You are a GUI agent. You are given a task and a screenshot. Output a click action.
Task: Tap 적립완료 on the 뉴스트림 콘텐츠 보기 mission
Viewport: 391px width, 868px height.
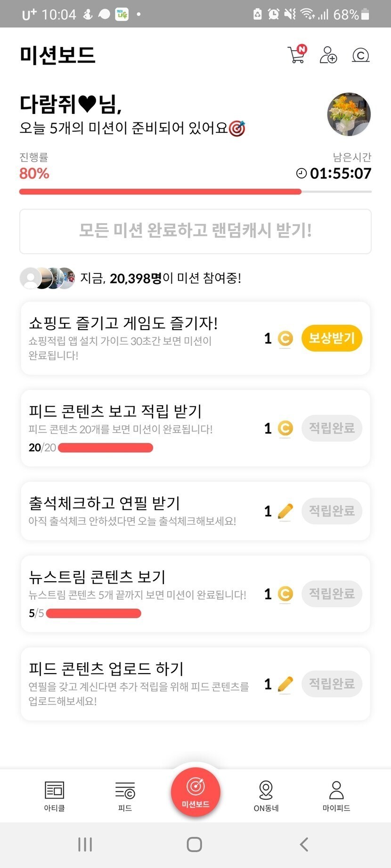[x=332, y=594]
